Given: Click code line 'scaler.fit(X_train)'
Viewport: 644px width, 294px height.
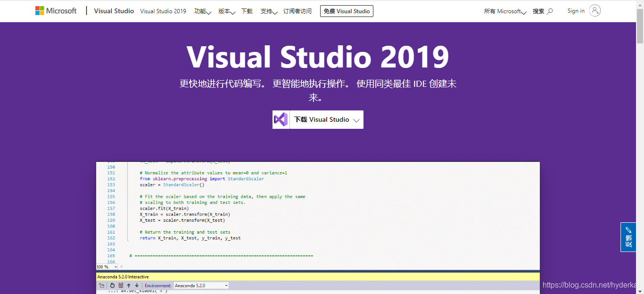Looking at the screenshot, I should (x=164, y=209).
